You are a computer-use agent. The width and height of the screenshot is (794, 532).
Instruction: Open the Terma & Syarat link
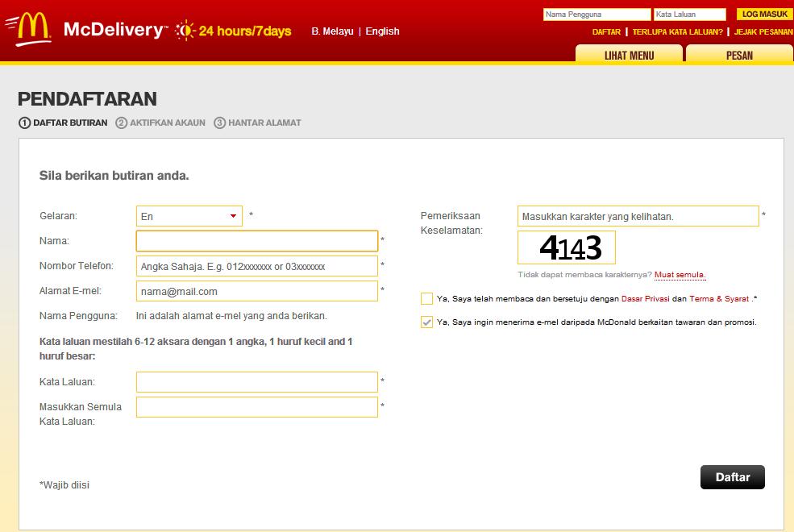(x=719, y=299)
